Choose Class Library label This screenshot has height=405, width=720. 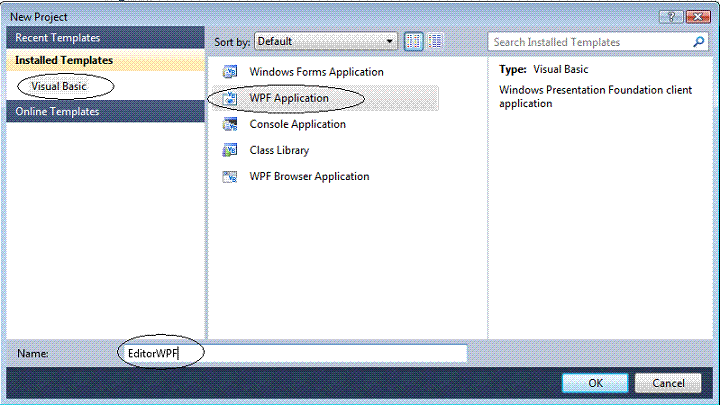pyautogui.click(x=279, y=150)
